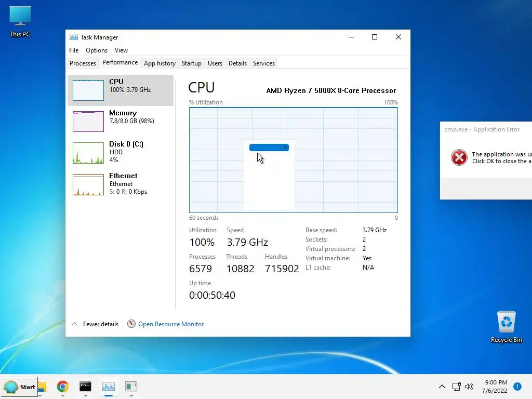Open the Startup tab

(x=191, y=63)
